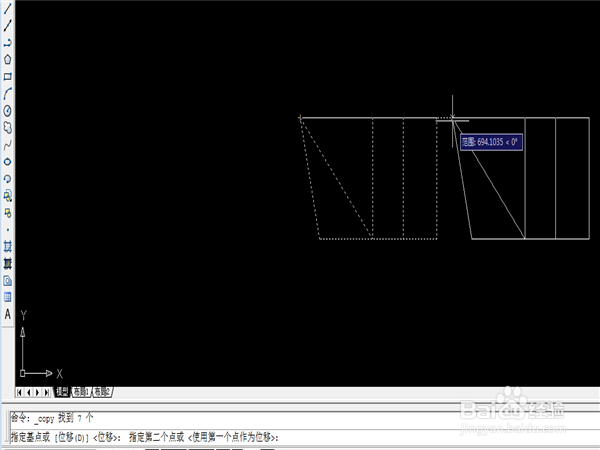Select the Multiline Text 'A' tool
Screen dimensions: 600x450
coord(8,314)
